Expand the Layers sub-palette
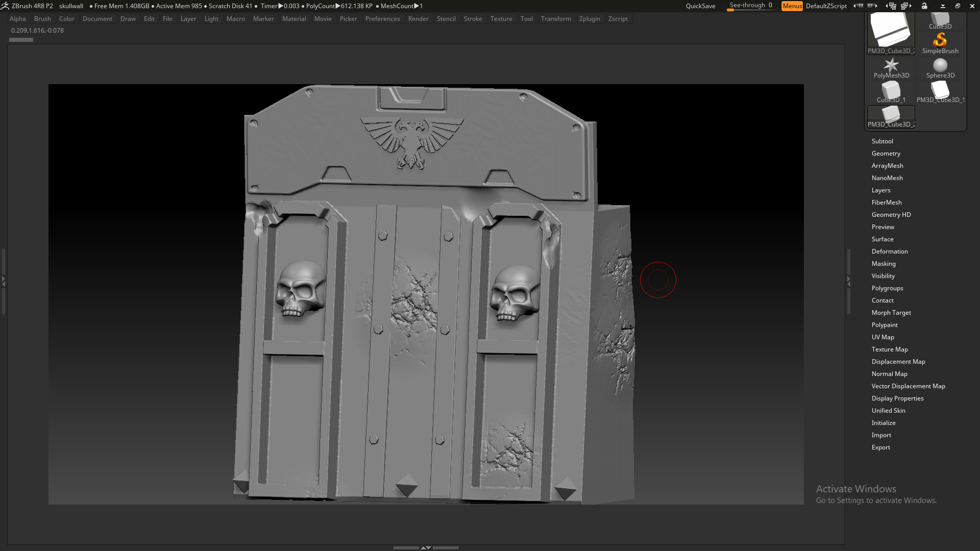 [881, 190]
